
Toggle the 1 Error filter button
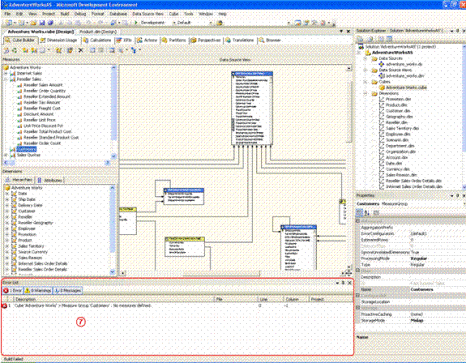click(12, 291)
